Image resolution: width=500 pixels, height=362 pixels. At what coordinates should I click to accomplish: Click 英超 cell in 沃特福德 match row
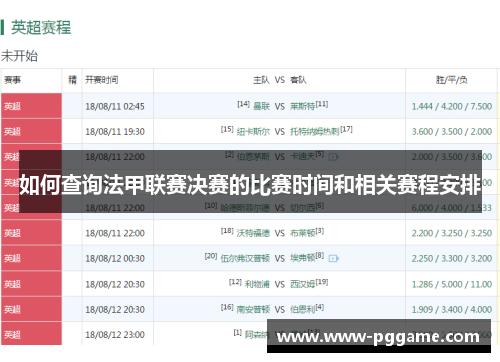31,233
